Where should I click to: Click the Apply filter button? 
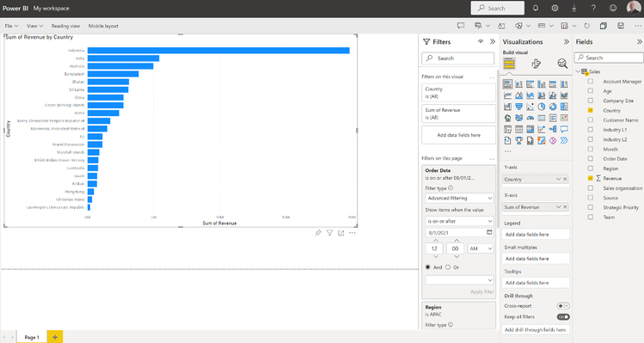click(482, 291)
